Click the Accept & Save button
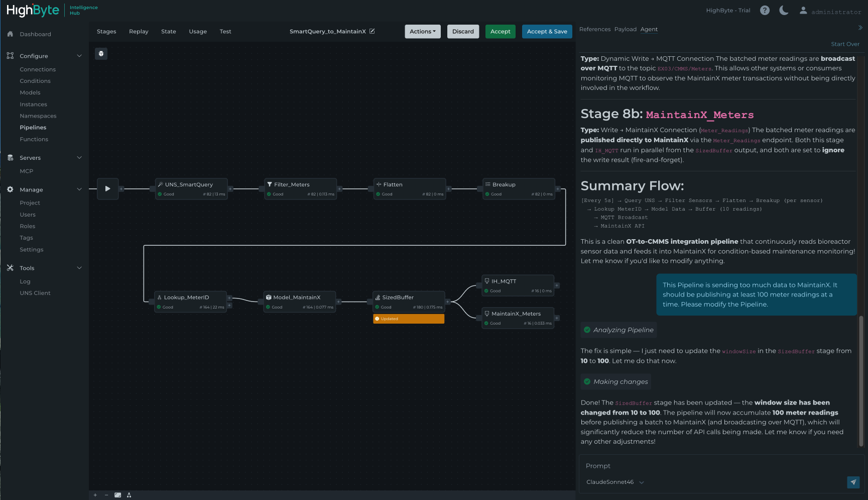The width and height of the screenshot is (868, 500). tap(547, 31)
